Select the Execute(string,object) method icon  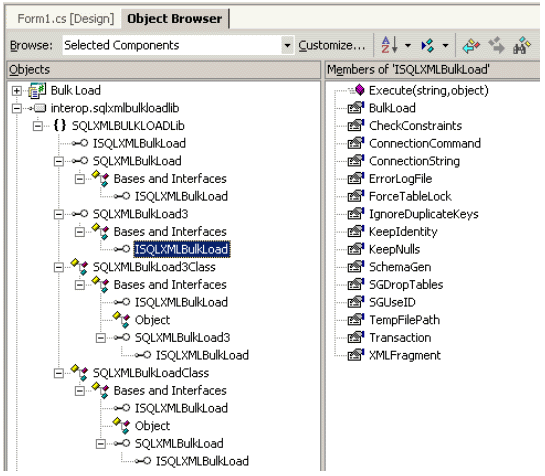tap(360, 90)
